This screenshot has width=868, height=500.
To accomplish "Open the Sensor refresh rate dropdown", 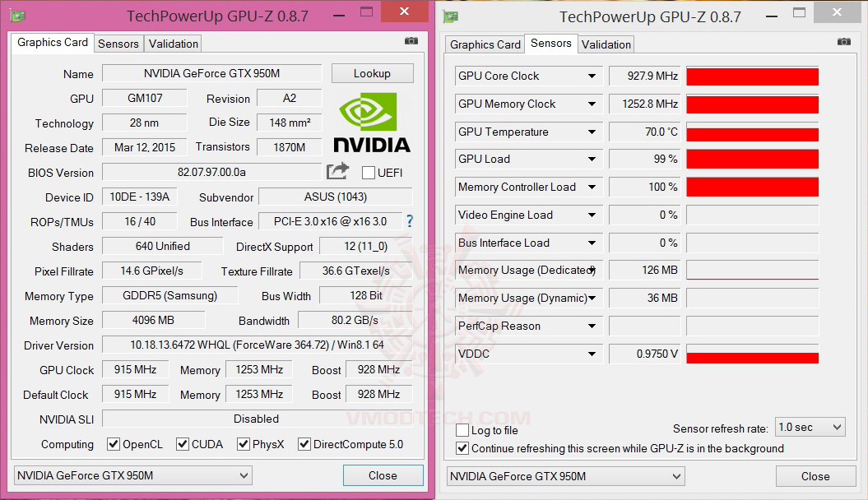I will pyautogui.click(x=810, y=428).
